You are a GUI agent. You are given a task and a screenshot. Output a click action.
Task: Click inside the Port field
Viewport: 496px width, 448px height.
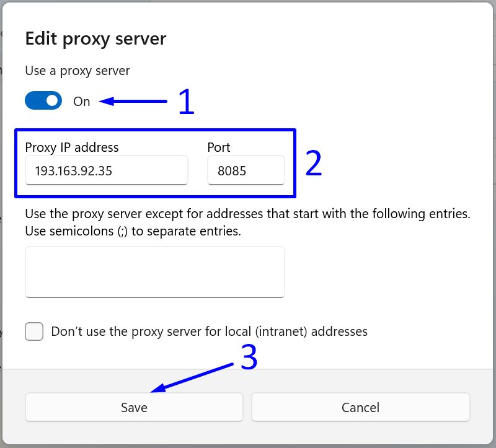246,170
